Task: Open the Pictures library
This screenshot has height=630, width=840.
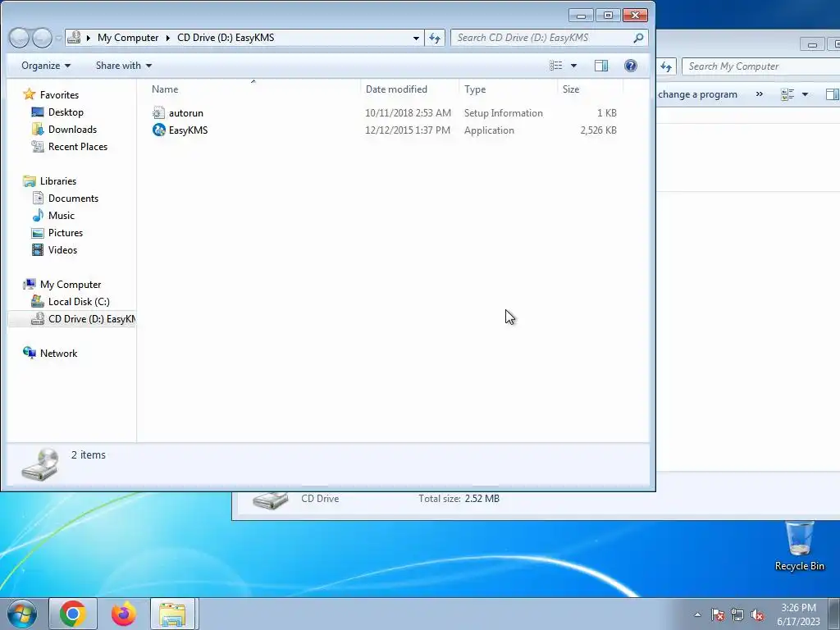Action: (x=66, y=232)
